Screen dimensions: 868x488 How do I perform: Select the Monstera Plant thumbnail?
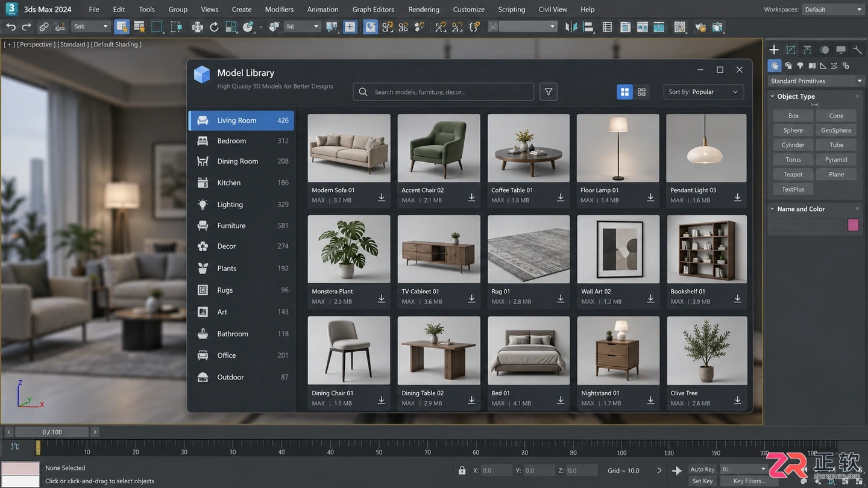pos(349,249)
